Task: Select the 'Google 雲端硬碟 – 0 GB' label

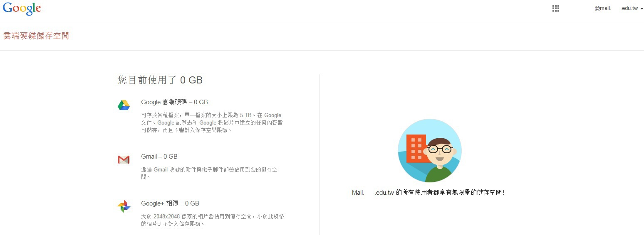Action: [174, 102]
